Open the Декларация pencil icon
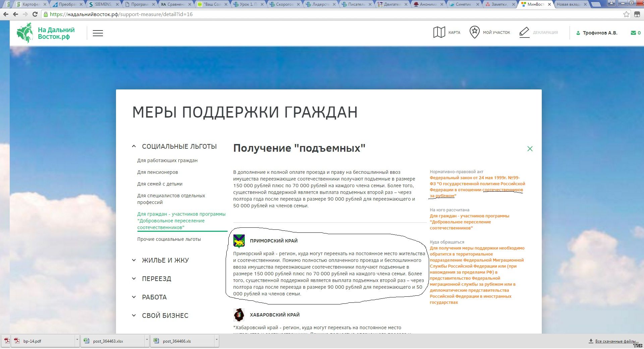Viewport: 644px width, 349px height. pyautogui.click(x=524, y=32)
